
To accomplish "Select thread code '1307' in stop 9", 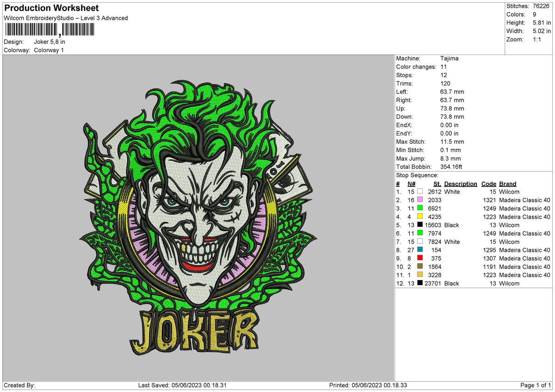I will 489,258.
